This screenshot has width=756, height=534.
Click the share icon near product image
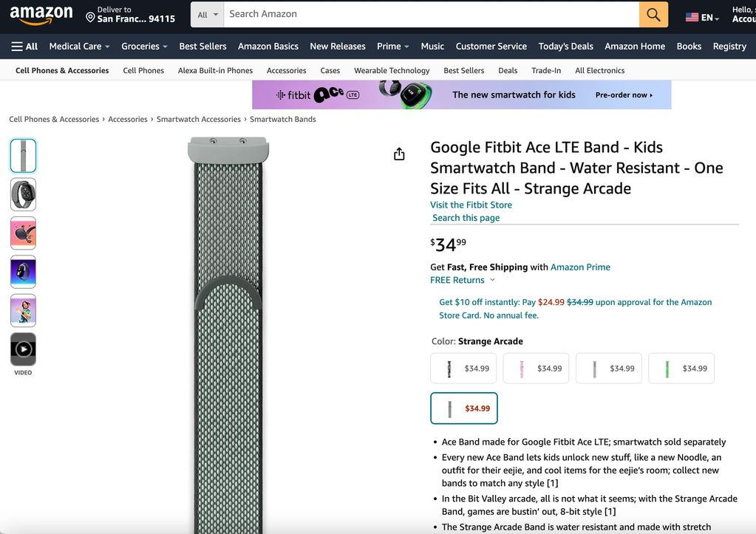(x=399, y=154)
